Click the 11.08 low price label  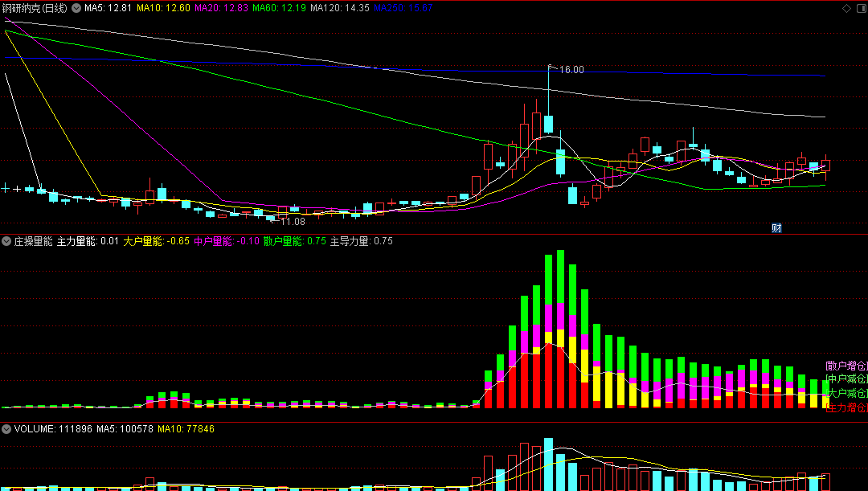[x=293, y=222]
